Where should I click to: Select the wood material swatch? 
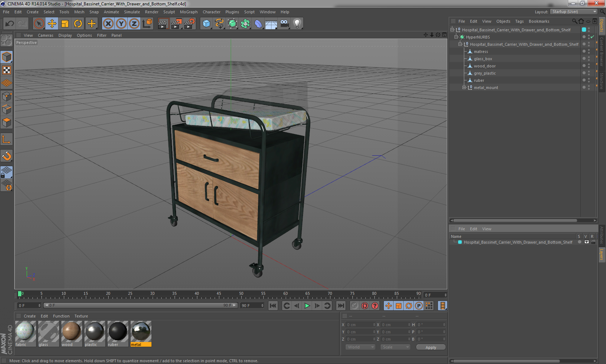point(71,334)
